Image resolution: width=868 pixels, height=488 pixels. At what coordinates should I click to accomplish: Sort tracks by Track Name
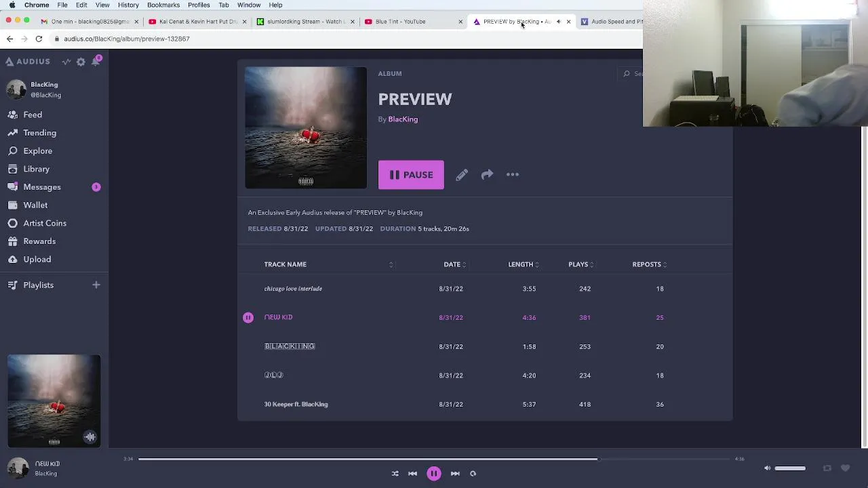tap(285, 264)
